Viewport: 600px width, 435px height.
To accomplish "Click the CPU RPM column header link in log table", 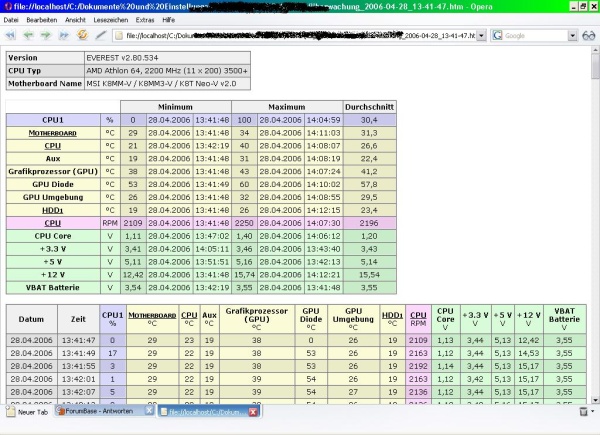I will [418, 315].
